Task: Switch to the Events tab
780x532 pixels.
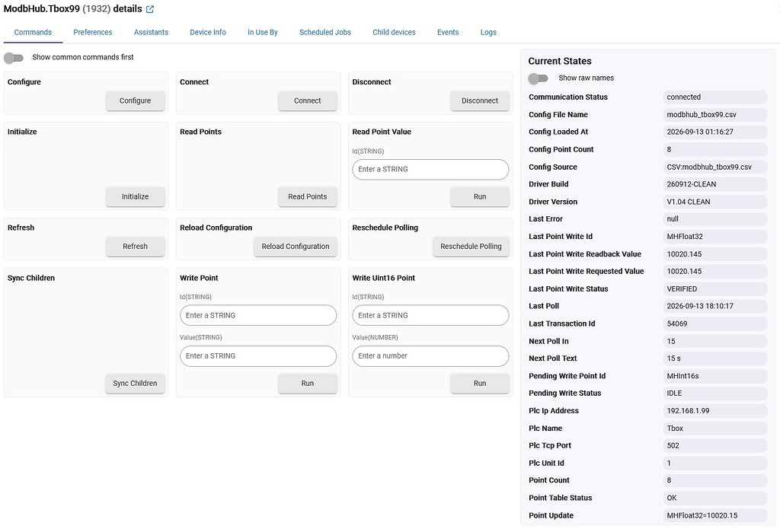Action: point(448,32)
